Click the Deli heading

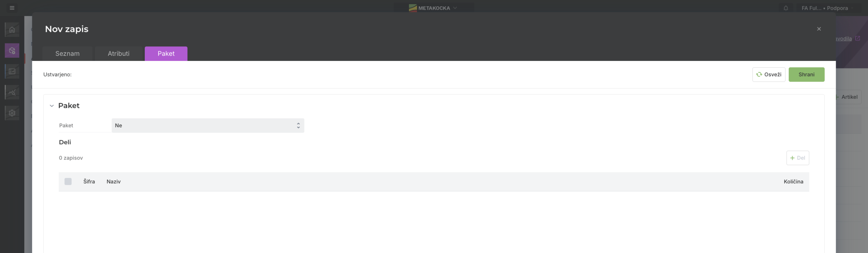tap(65, 142)
